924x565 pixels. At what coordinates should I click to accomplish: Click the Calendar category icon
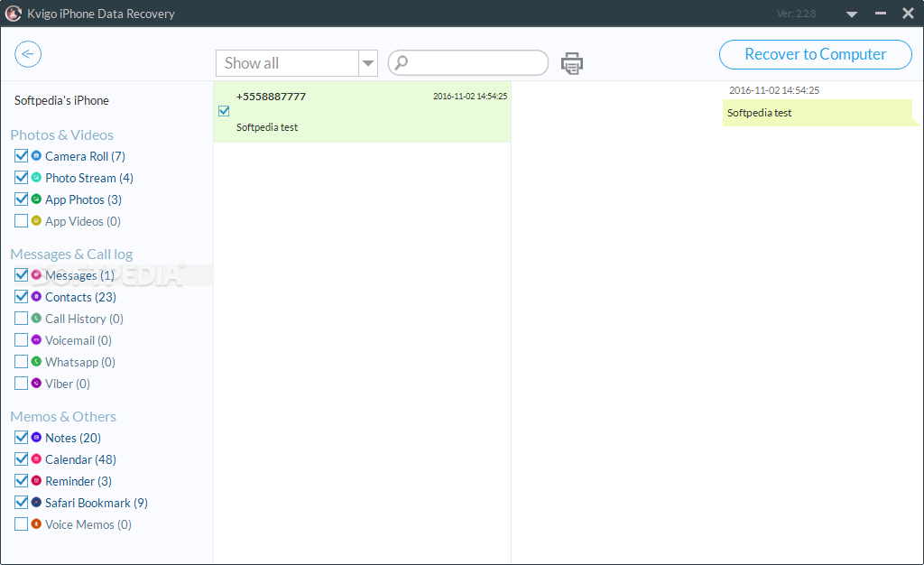pyautogui.click(x=36, y=458)
